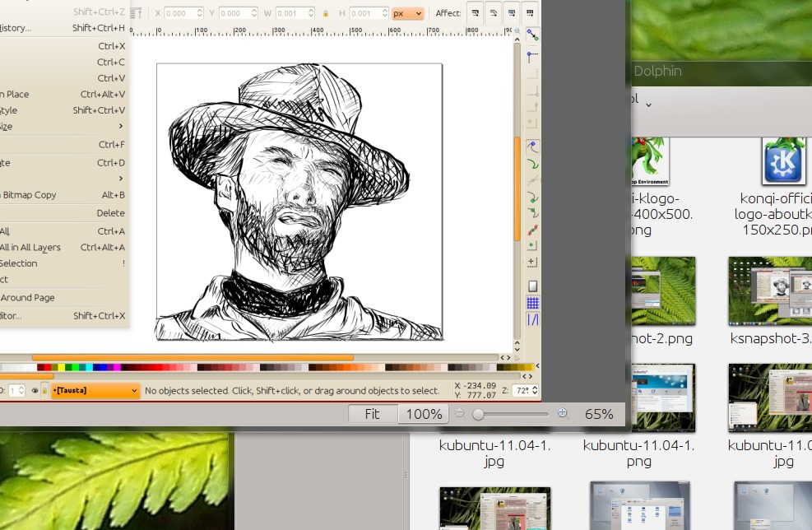This screenshot has height=530, width=812.
Task: Click second Affect icon: scale rounded corners
Action: [493, 13]
